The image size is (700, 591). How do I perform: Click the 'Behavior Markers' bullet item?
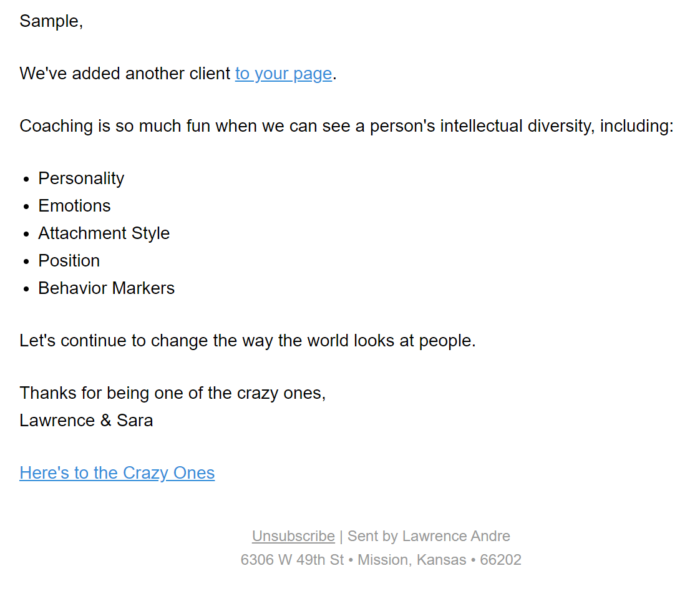pos(106,288)
